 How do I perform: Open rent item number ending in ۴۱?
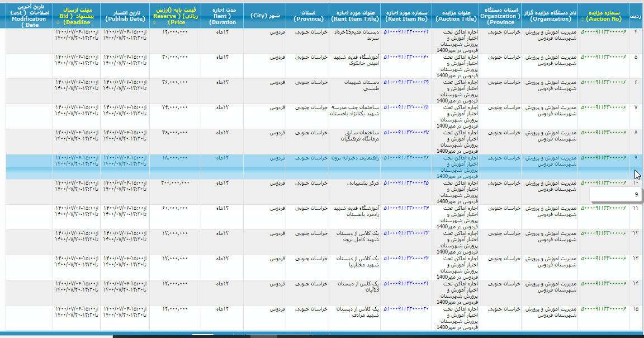407,31
